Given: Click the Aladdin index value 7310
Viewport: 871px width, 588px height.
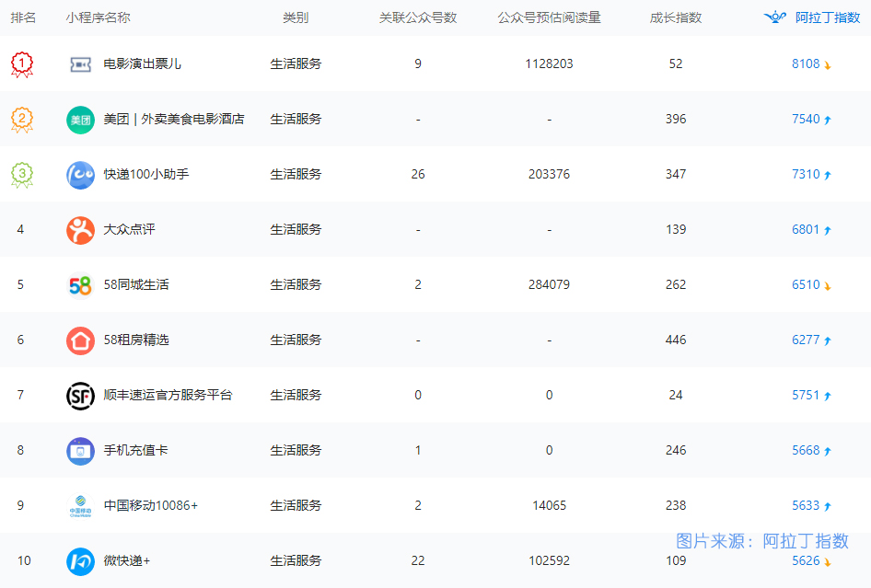Looking at the screenshot, I should coord(806,174).
